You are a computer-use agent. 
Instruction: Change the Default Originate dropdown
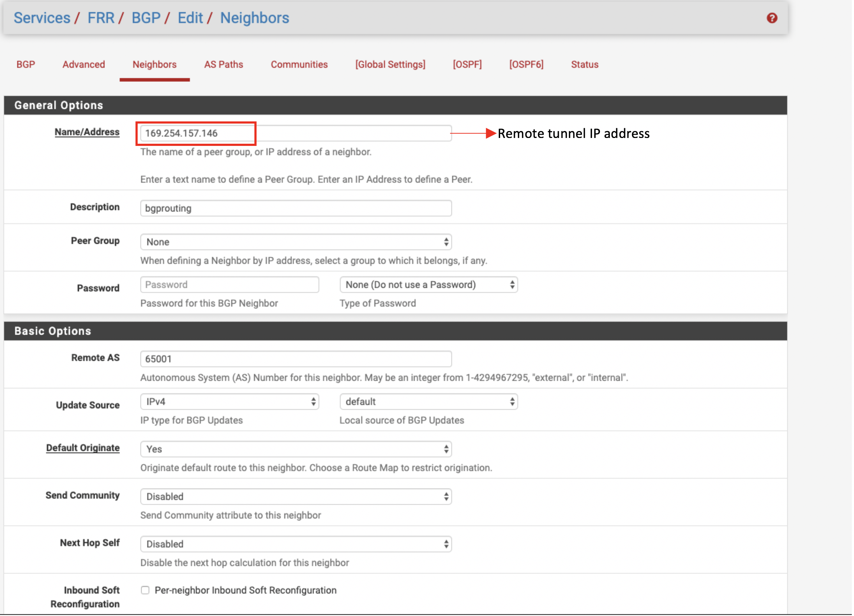(296, 450)
